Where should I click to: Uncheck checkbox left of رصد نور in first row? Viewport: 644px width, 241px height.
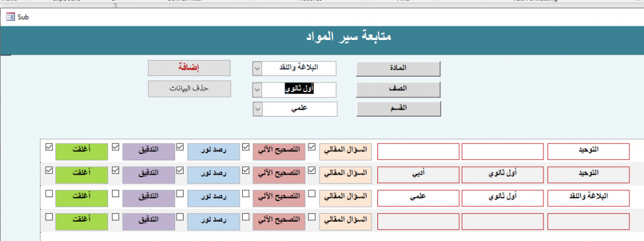(x=180, y=146)
